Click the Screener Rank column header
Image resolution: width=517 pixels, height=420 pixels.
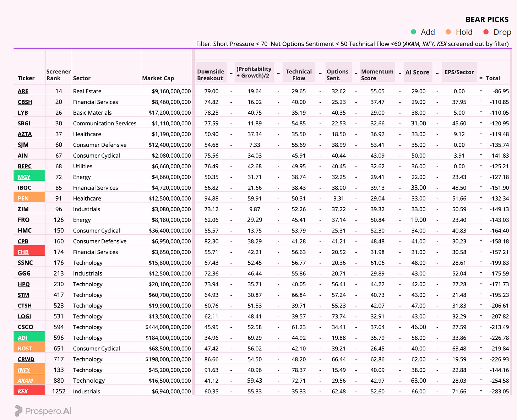tap(59, 75)
